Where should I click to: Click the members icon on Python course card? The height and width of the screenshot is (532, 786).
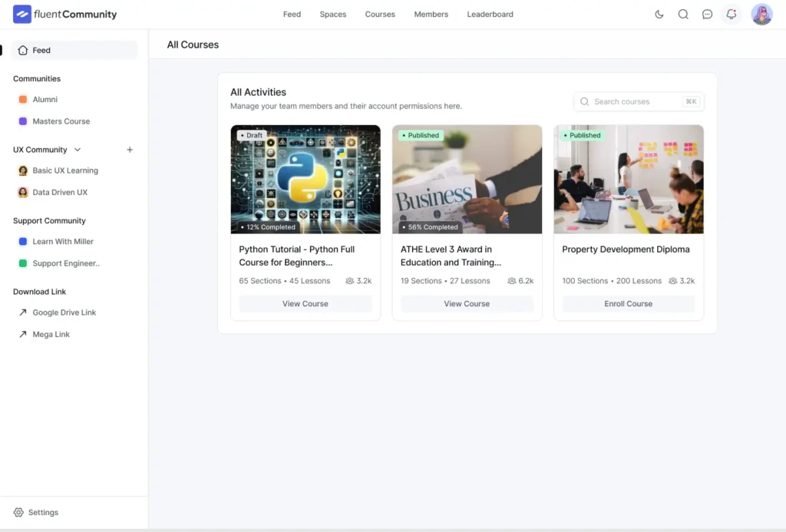tap(349, 281)
